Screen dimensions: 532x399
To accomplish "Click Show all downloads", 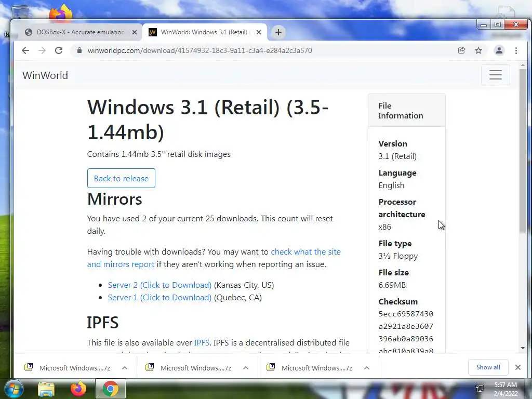I will pyautogui.click(x=488, y=367).
